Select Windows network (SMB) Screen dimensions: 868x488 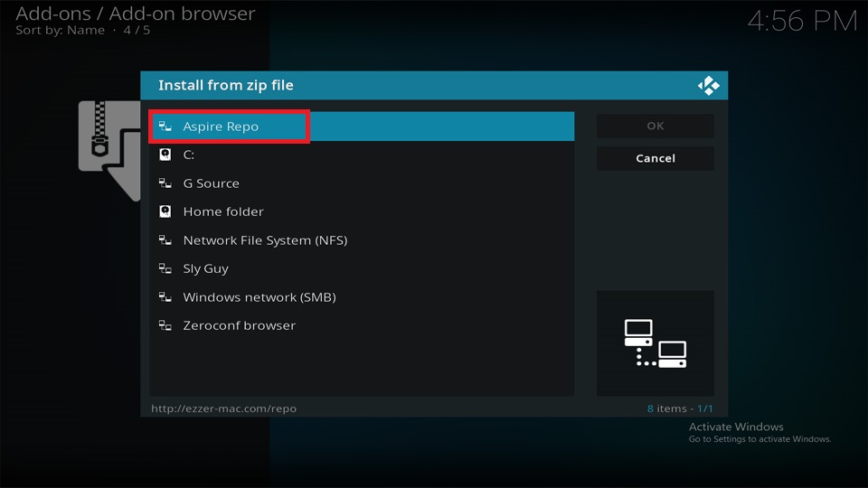362,297
